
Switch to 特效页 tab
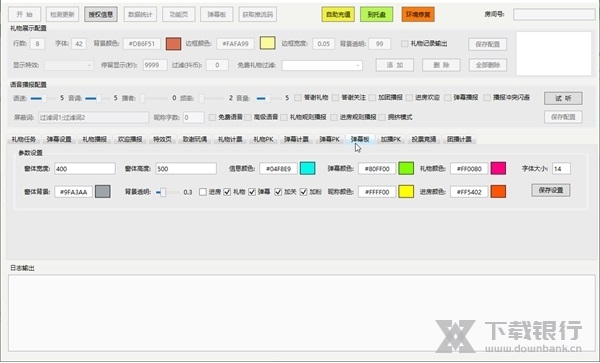tap(162, 139)
